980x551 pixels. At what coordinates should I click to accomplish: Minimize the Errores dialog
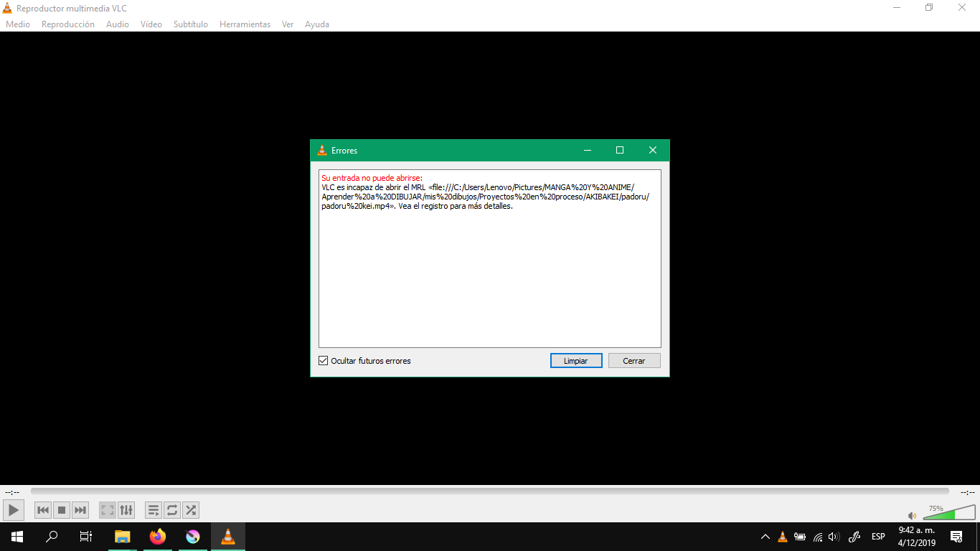click(588, 151)
